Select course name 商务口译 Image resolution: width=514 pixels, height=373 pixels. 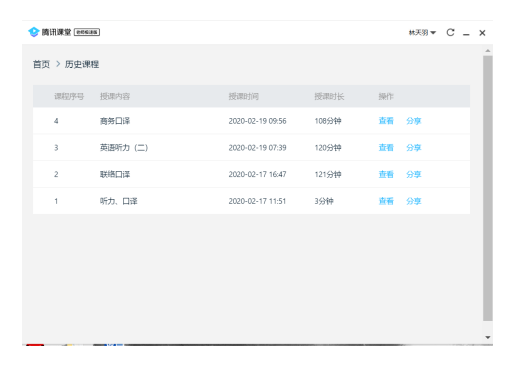click(115, 121)
